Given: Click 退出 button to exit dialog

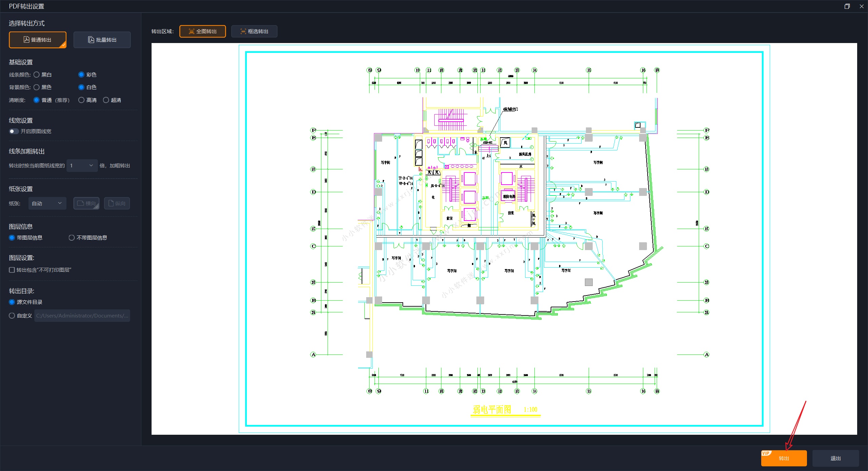Looking at the screenshot, I should tap(835, 458).
